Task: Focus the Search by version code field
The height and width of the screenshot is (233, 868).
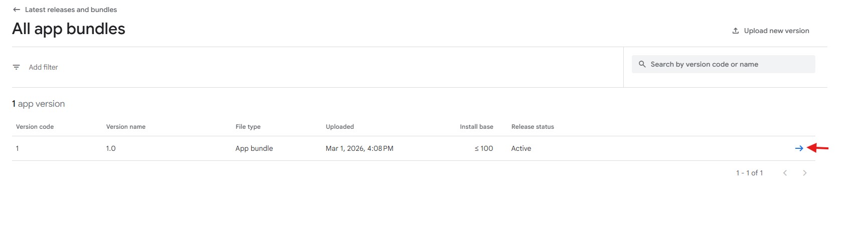Action: point(727,64)
